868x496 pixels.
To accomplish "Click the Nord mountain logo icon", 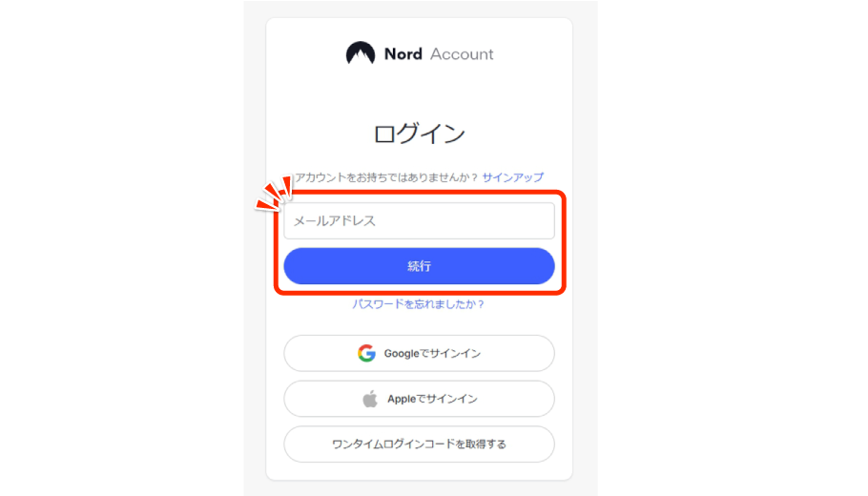I will click(x=361, y=53).
